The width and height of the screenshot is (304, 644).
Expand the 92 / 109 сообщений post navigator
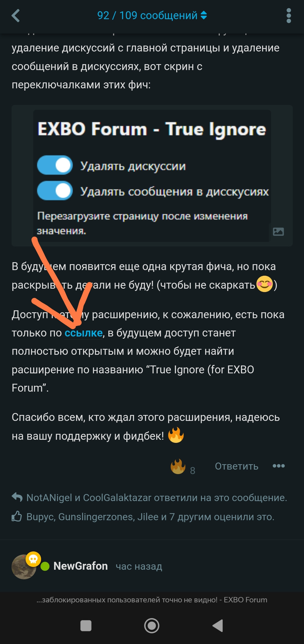[152, 15]
